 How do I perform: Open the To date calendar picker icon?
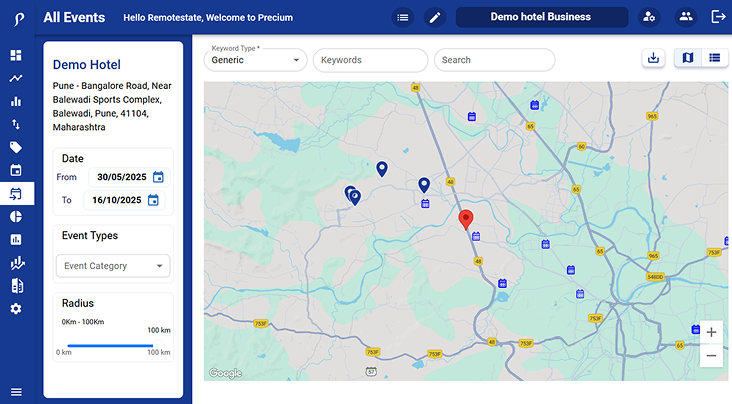[x=153, y=200]
